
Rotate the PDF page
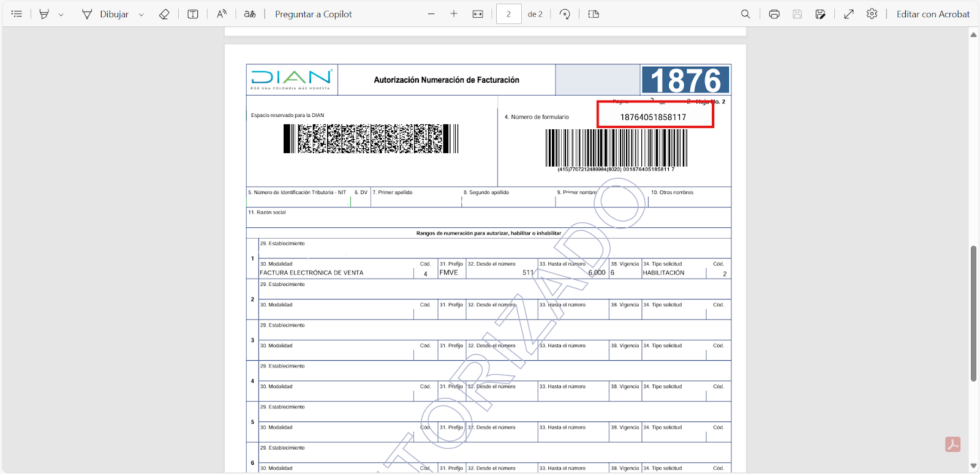pyautogui.click(x=565, y=14)
